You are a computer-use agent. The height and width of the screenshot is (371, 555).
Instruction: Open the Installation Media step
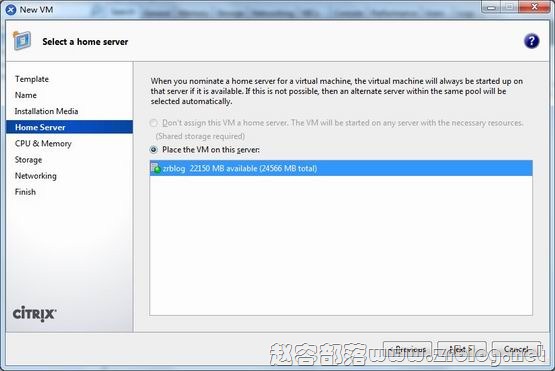point(46,111)
